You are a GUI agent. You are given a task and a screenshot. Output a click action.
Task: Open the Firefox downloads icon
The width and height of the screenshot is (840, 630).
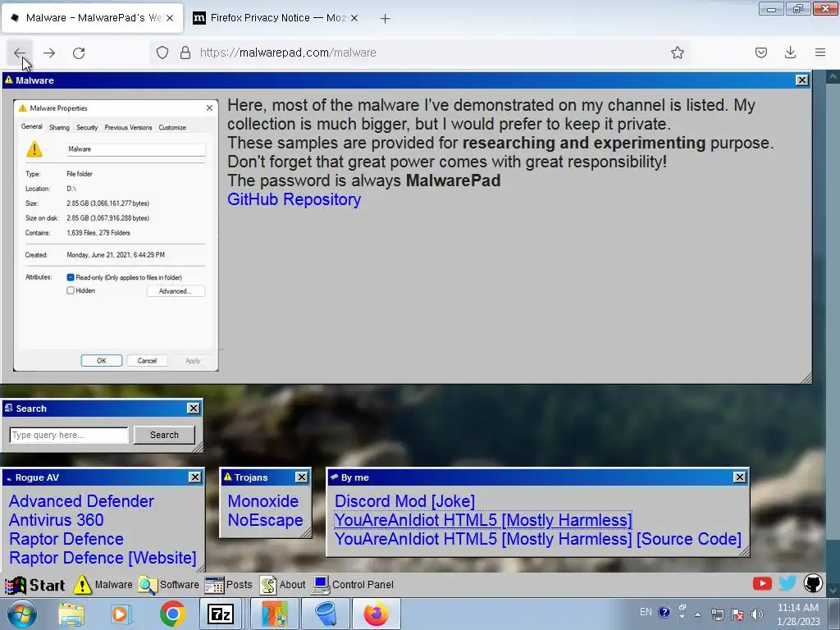(x=790, y=52)
